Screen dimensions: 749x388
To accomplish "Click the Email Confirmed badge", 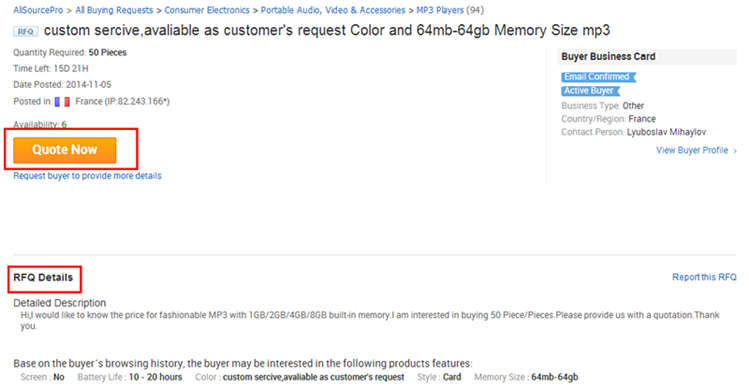I will point(599,77).
